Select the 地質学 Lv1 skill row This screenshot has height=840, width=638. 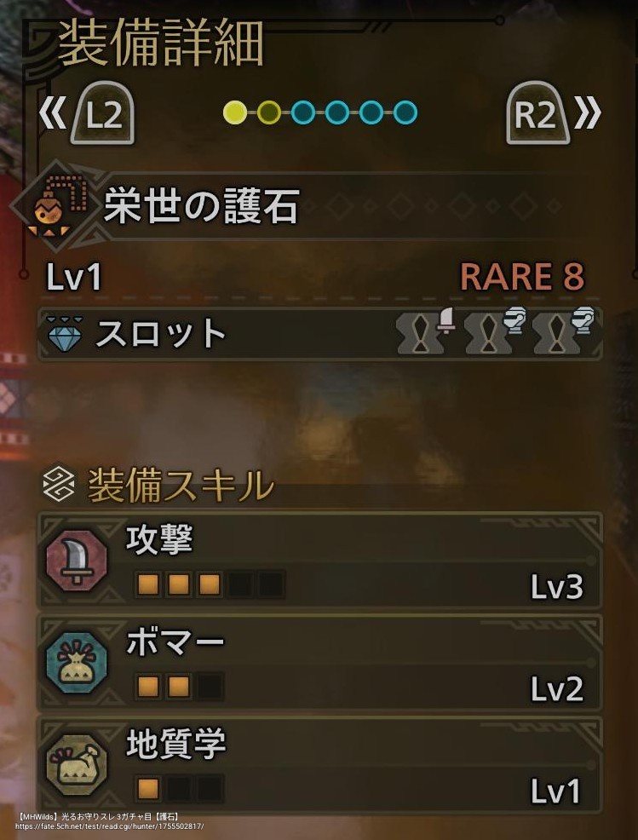click(319, 765)
